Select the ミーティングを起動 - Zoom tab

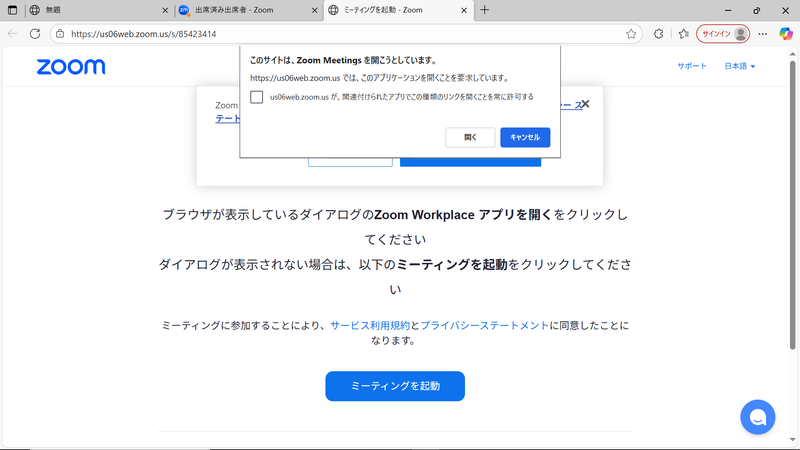click(398, 10)
